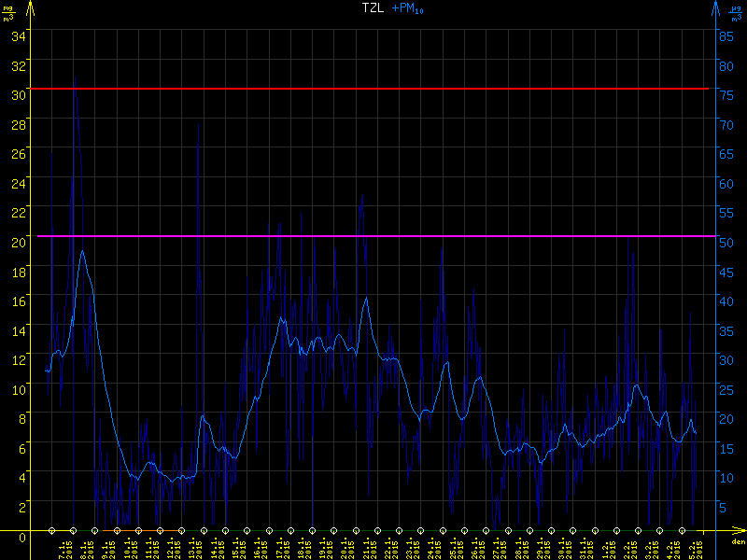Click the TZL station title
Screen dimensions: 747x560
coord(373,8)
